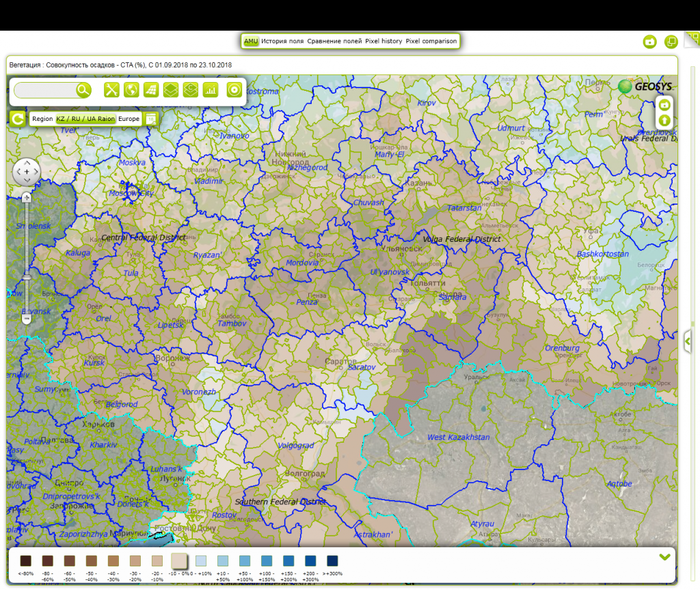Open the plain stacked layers icon
This screenshot has width=700, height=591.
pos(170,90)
